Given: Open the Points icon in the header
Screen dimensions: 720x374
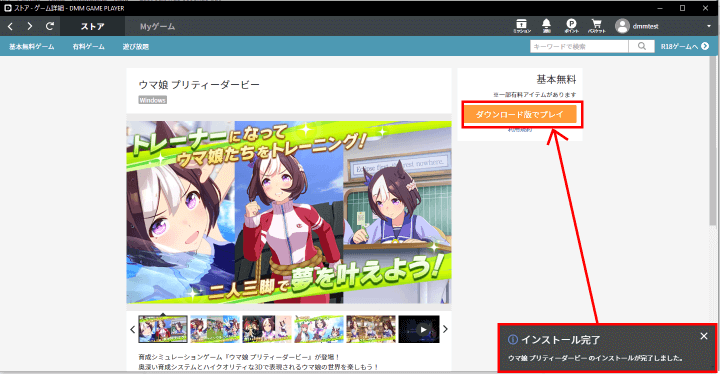Looking at the screenshot, I should coord(571,26).
